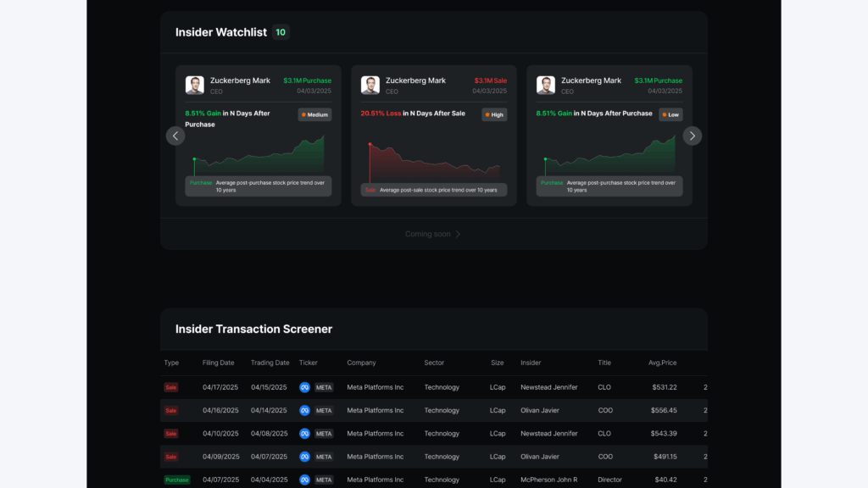Click the Insider Watchlist count badge 10
Viewport: 868px width, 488px height.
click(x=281, y=32)
